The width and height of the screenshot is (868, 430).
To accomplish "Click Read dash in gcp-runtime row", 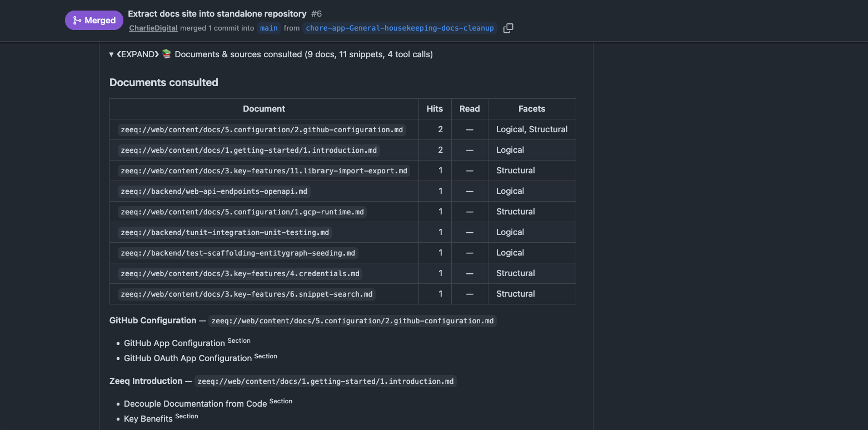I will pos(470,212).
